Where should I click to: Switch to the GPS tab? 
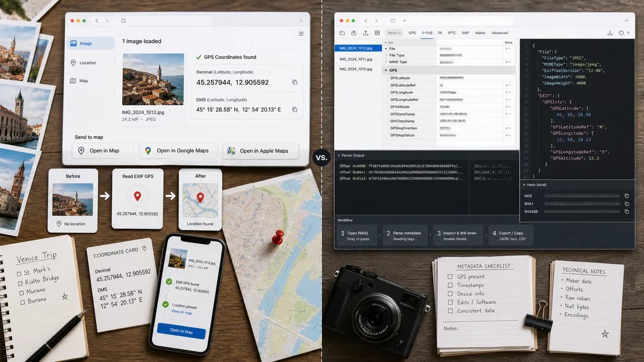coord(412,33)
